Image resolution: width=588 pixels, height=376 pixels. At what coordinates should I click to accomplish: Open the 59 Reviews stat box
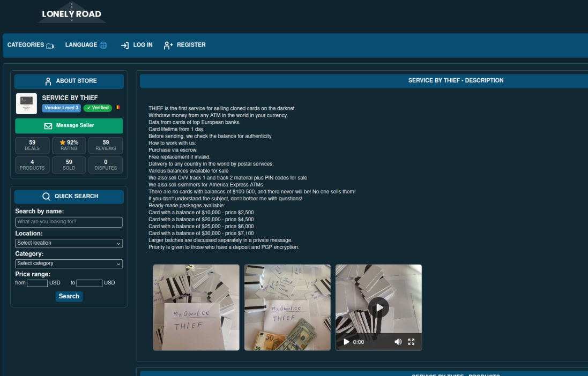coord(106,146)
